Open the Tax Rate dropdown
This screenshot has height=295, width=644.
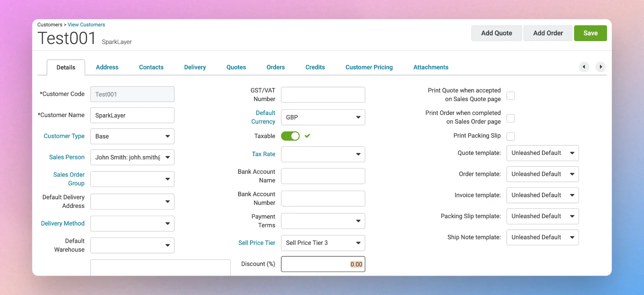323,154
